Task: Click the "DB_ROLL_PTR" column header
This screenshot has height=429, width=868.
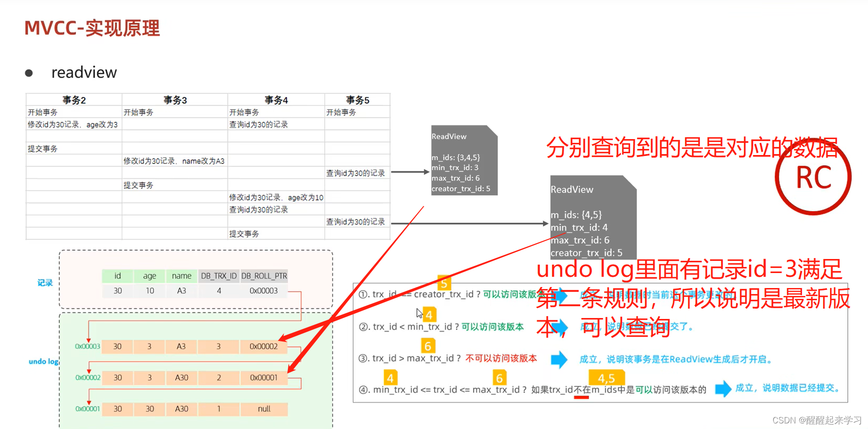Action: coord(264,276)
